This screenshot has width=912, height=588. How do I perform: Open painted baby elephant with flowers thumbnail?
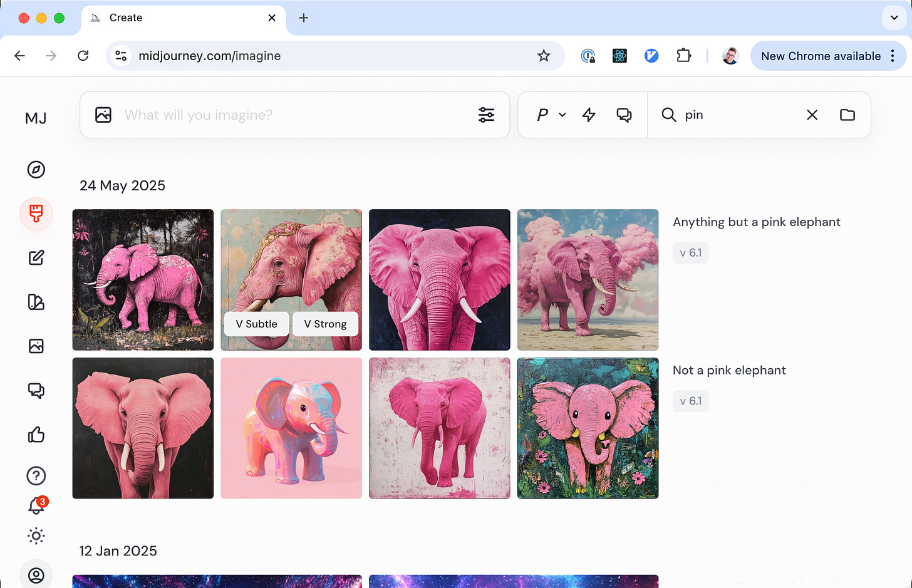(588, 428)
